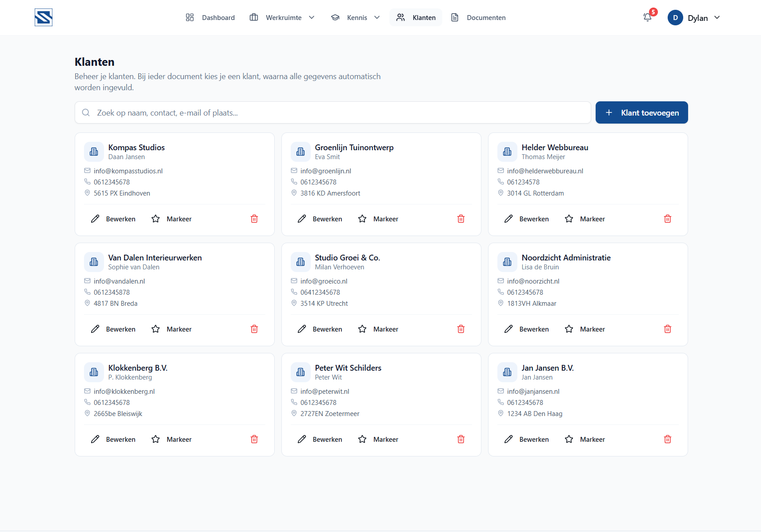The width and height of the screenshot is (761, 532).
Task: Click Kompas Studios building icon
Action: (94, 152)
